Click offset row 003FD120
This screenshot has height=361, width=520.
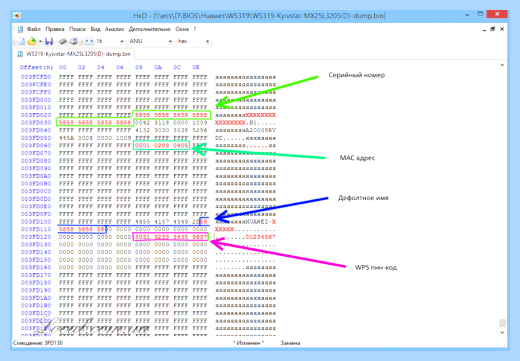tap(36, 237)
